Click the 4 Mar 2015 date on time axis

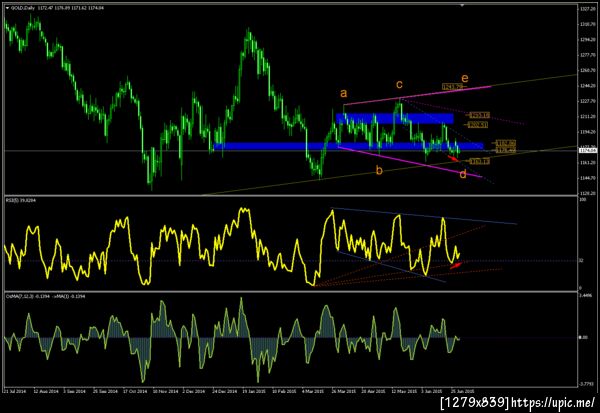[313, 392]
